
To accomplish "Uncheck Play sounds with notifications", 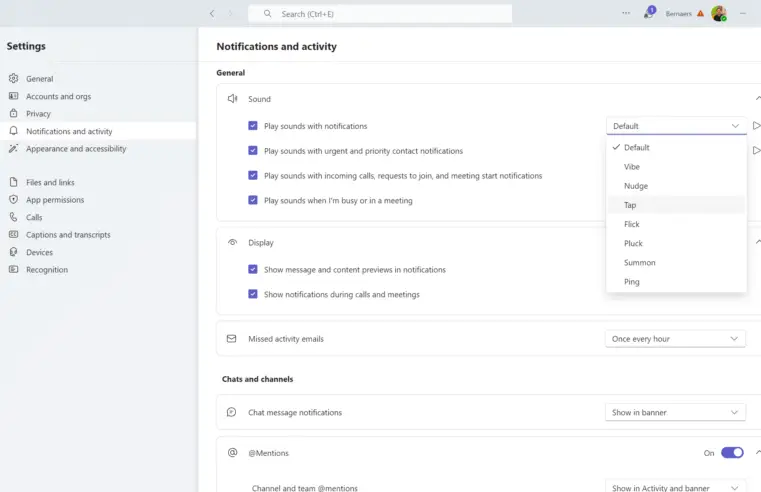I will (x=253, y=126).
